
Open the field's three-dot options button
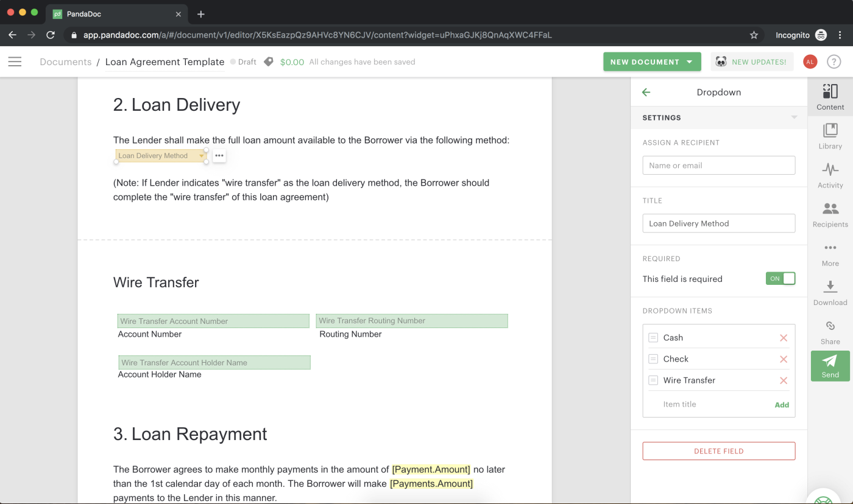(x=219, y=156)
